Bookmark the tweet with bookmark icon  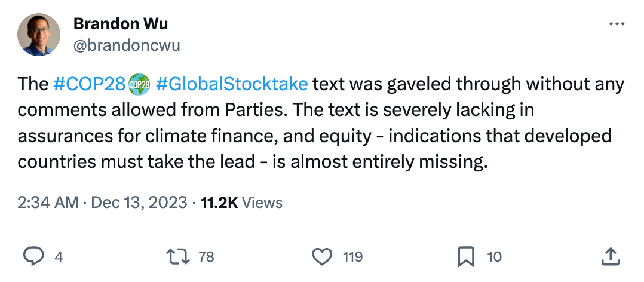pos(466,257)
